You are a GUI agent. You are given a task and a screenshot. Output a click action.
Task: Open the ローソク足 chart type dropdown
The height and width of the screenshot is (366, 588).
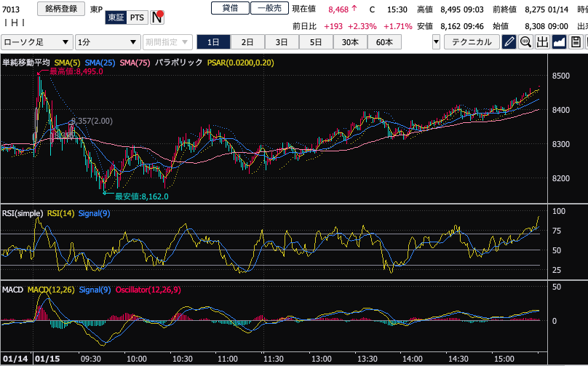pos(37,41)
